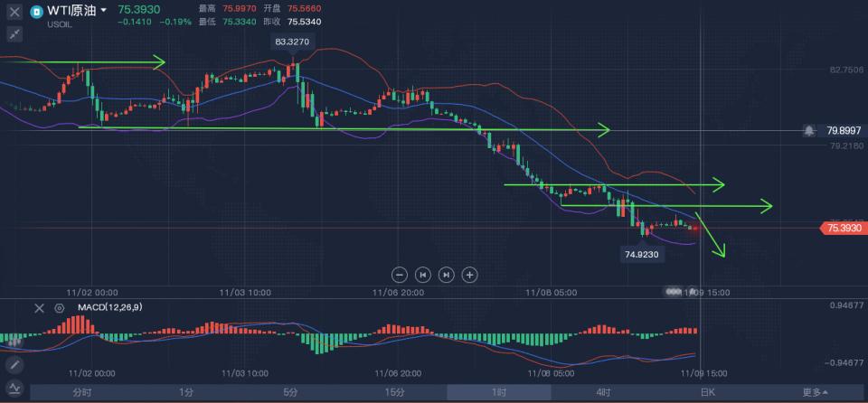The height and width of the screenshot is (403, 868).
Task: Zoom in the chart with plus button
Action: [x=469, y=275]
